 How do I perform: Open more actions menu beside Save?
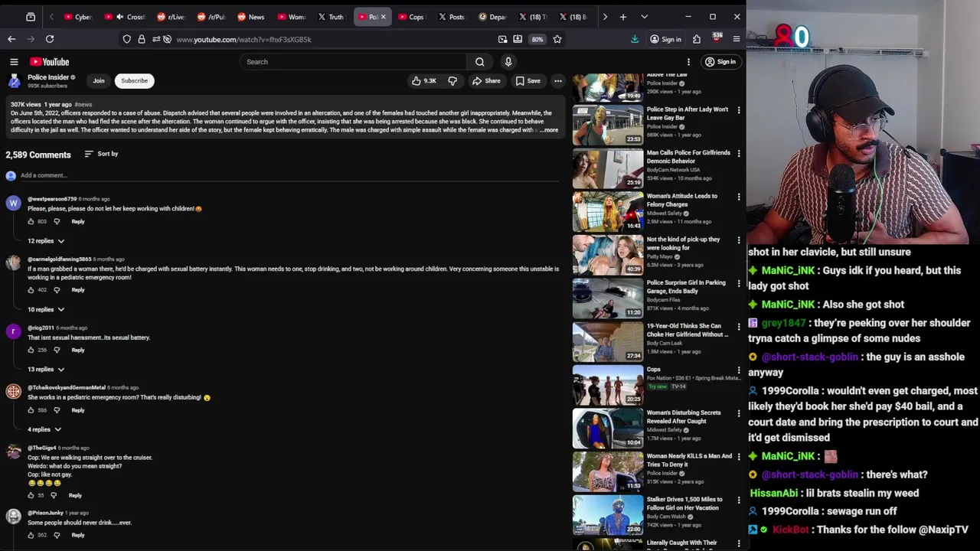click(x=558, y=80)
